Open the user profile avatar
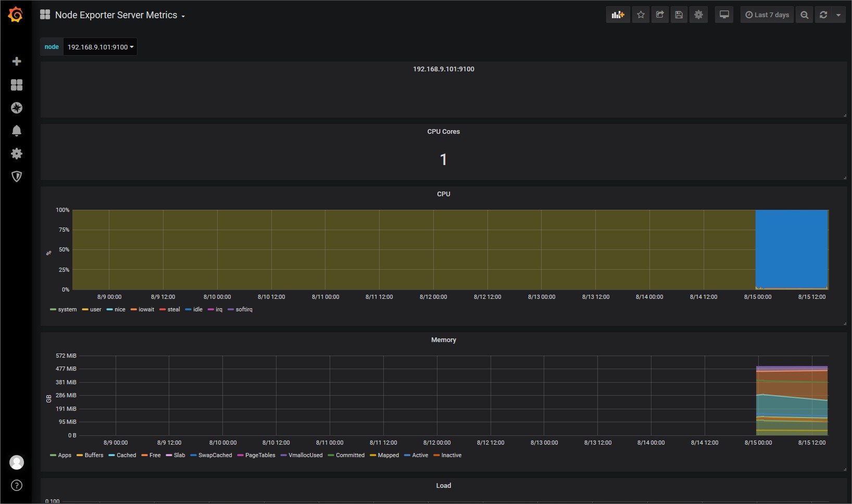 [17, 462]
